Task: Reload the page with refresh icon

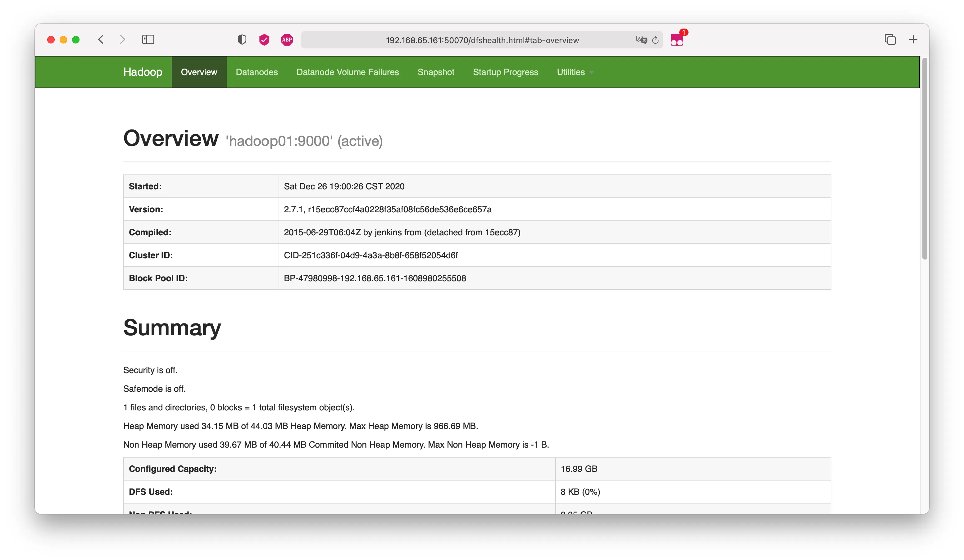Action: pyautogui.click(x=655, y=40)
